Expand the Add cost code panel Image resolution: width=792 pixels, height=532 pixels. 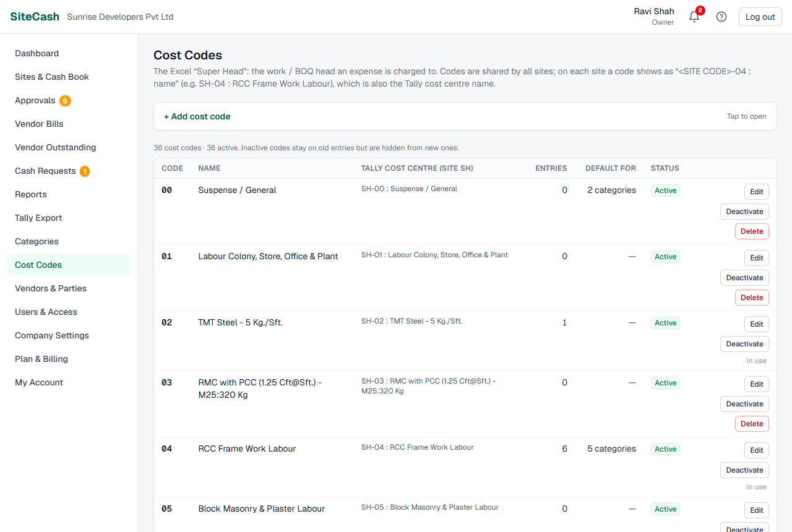465,116
